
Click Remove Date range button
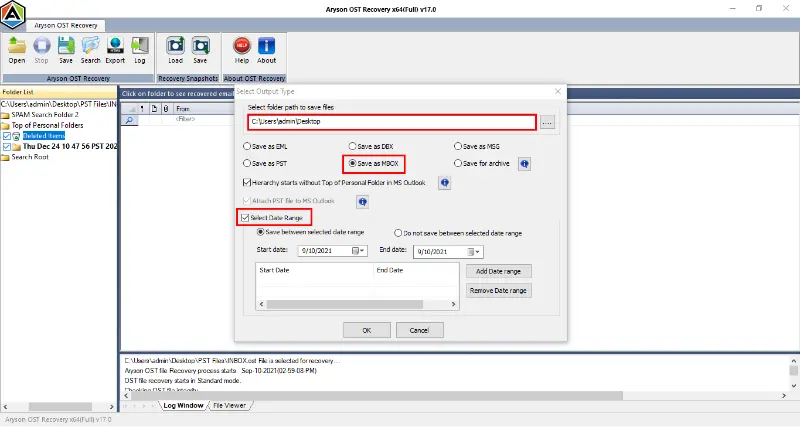(498, 290)
